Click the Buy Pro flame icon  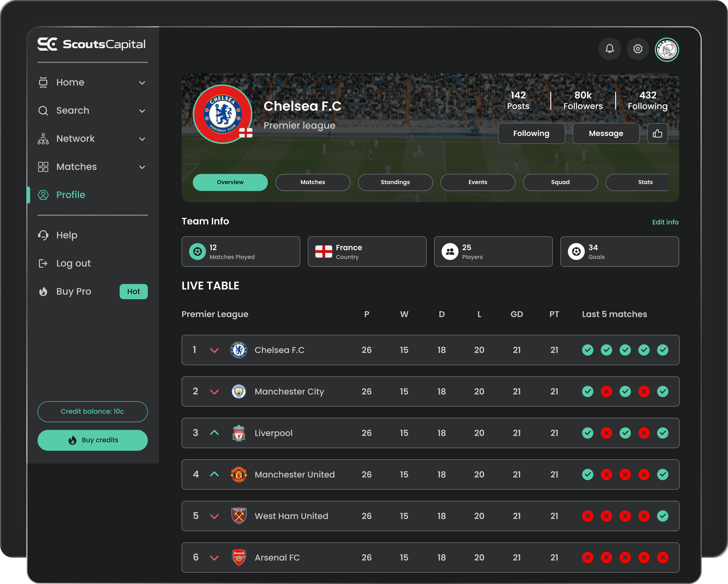pos(43,291)
